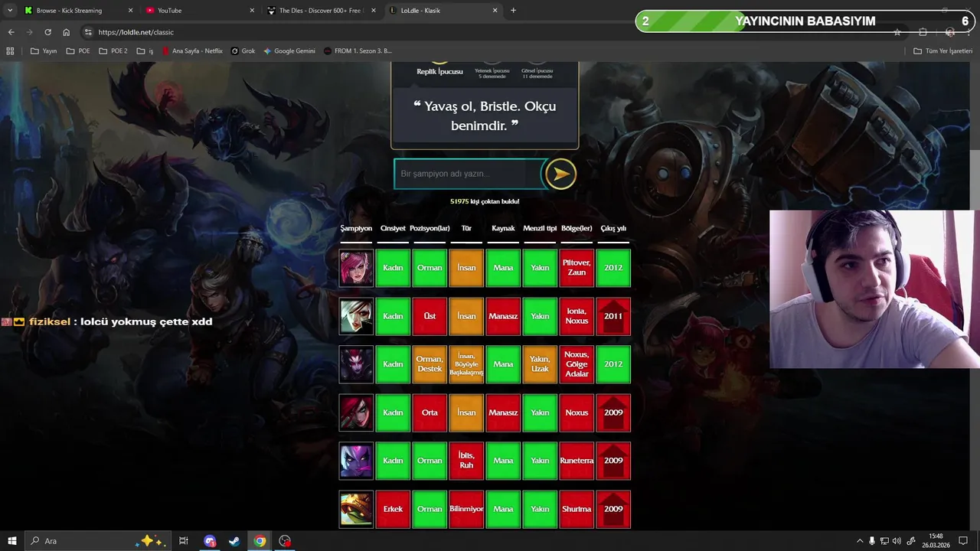Viewport: 980px width, 551px height.
Task: Click the address bar URL loldle.net/classic
Action: 136,32
